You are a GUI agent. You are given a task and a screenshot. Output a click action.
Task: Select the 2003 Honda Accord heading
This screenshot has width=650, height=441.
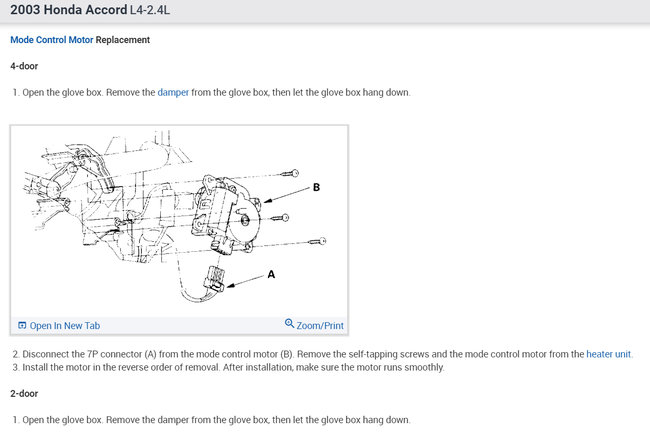point(68,10)
